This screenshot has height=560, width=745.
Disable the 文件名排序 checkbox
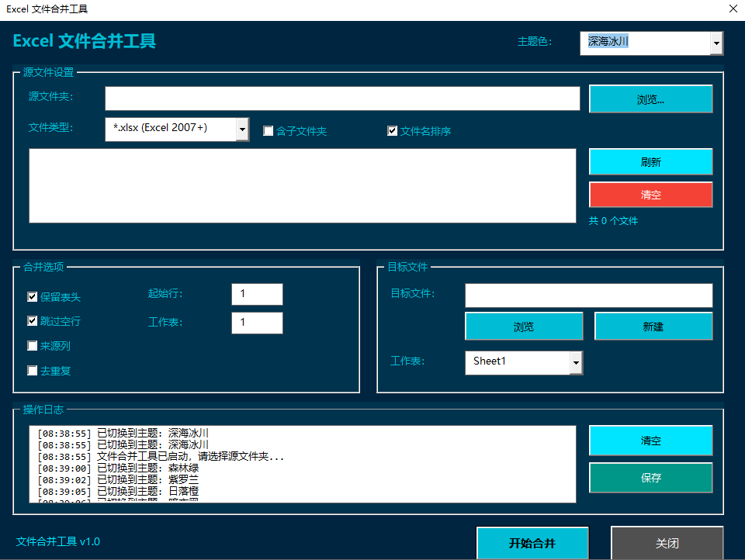coord(392,130)
